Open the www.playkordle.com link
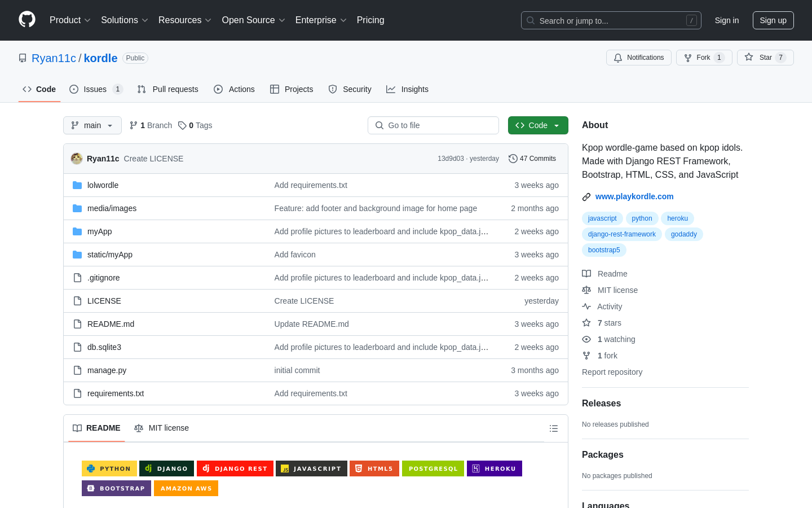The width and height of the screenshot is (812, 508). tap(634, 196)
